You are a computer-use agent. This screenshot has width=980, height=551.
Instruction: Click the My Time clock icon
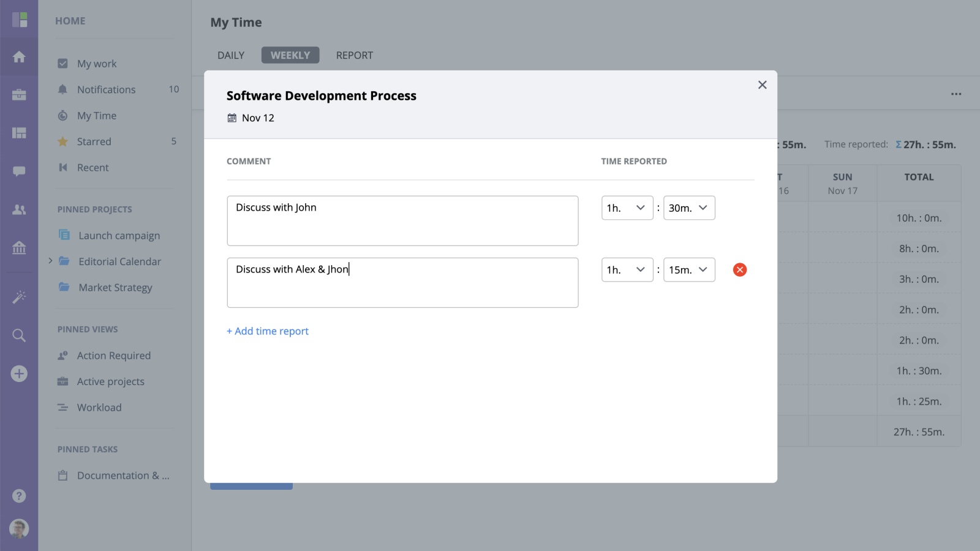[62, 116]
